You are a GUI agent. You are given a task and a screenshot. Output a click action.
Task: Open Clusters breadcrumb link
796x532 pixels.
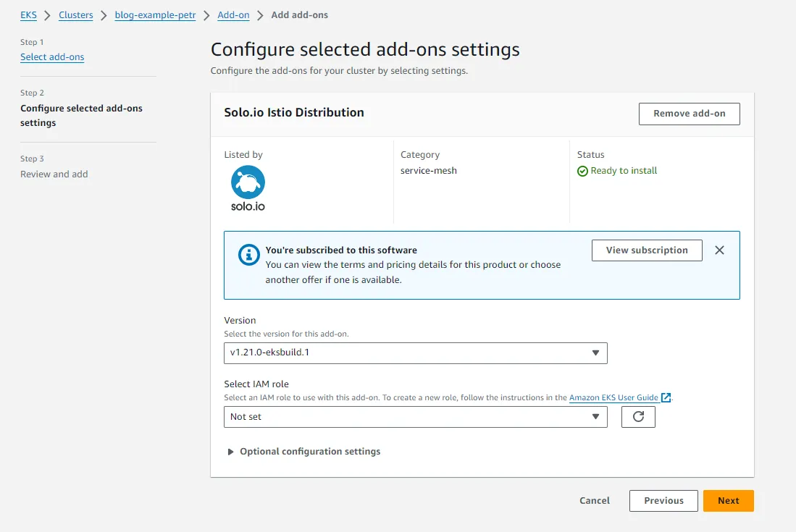coord(75,15)
